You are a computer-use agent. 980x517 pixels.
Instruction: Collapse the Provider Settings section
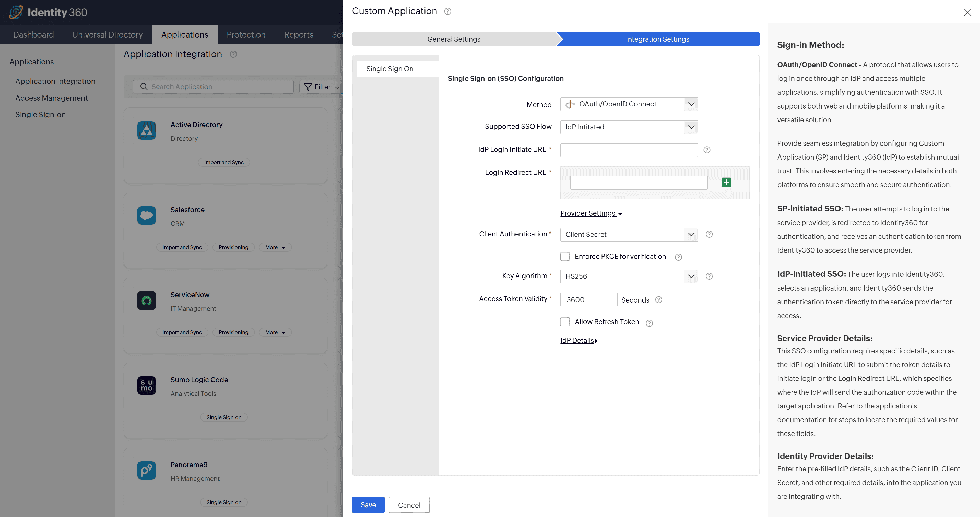coord(591,213)
